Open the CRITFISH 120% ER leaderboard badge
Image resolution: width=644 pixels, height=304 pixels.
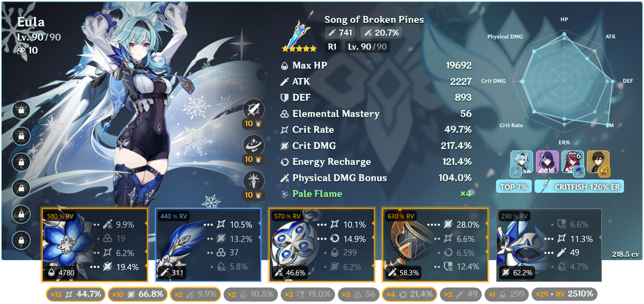pyautogui.click(x=579, y=187)
